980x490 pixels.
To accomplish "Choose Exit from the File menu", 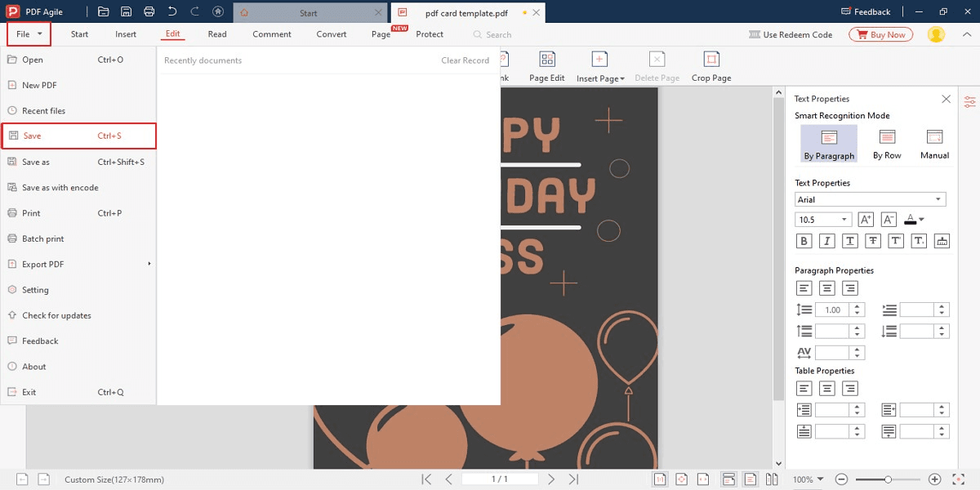I will point(78,392).
